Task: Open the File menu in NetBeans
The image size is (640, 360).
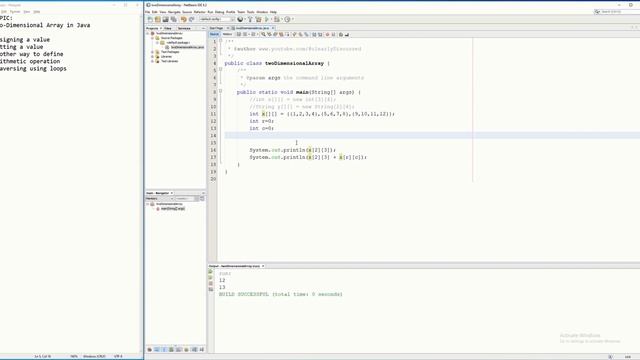Action: pyautogui.click(x=148, y=12)
